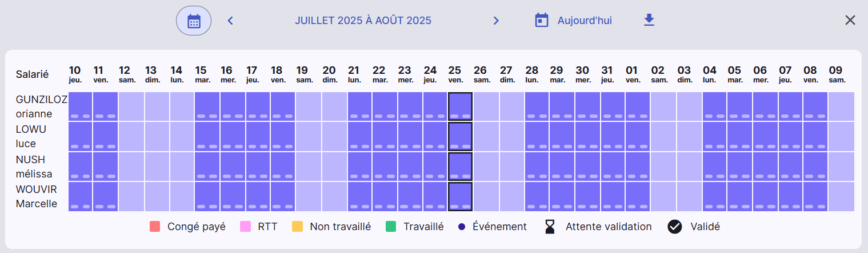Close the planning panel with X
Viewport: 868px width, 253px height.
pos(850,21)
